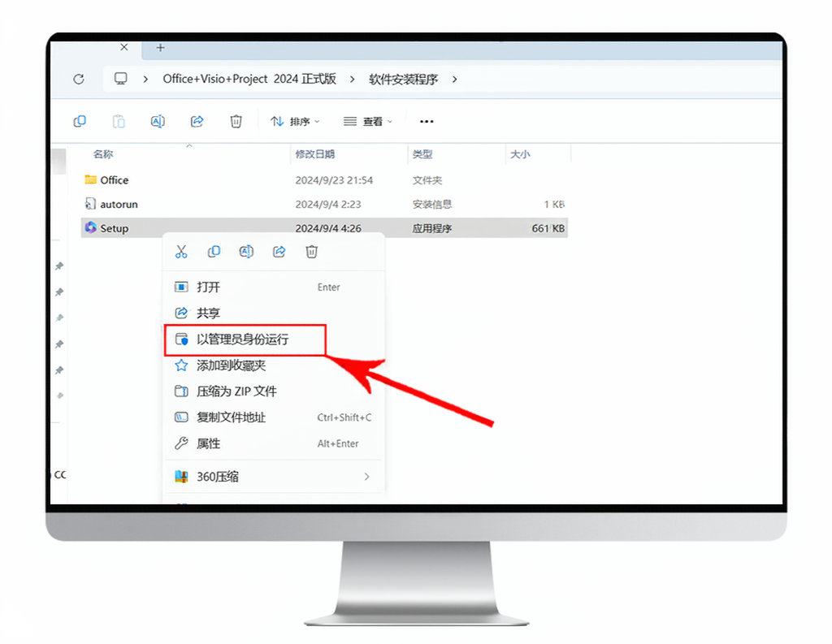Click size cell 1 KB
This screenshot has width=832, height=644.
pyautogui.click(x=554, y=204)
